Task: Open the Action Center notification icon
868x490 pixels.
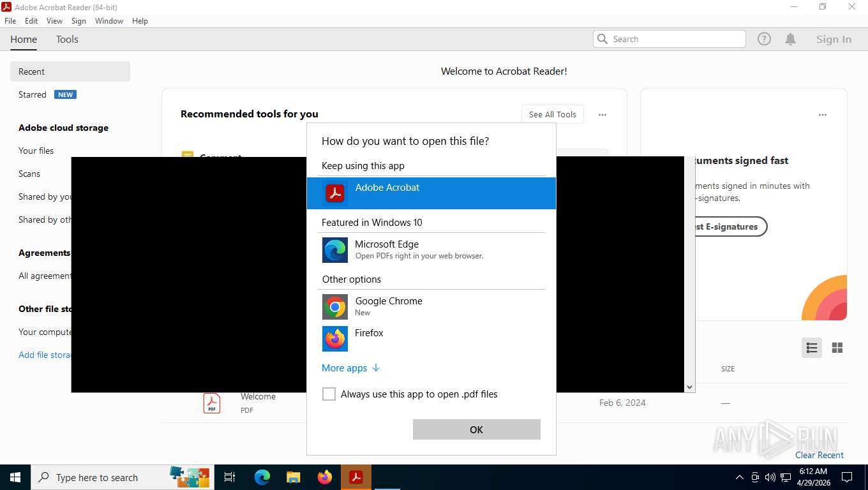Action: (x=847, y=477)
